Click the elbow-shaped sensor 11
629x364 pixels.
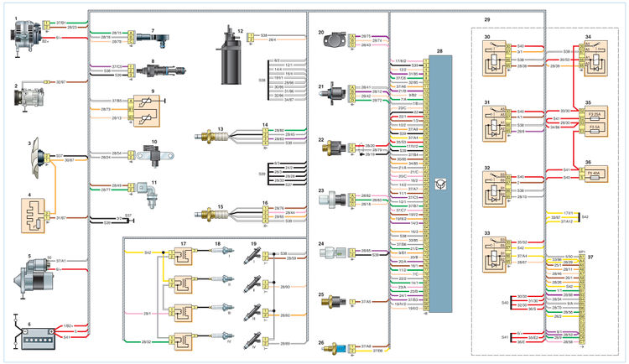(148, 194)
